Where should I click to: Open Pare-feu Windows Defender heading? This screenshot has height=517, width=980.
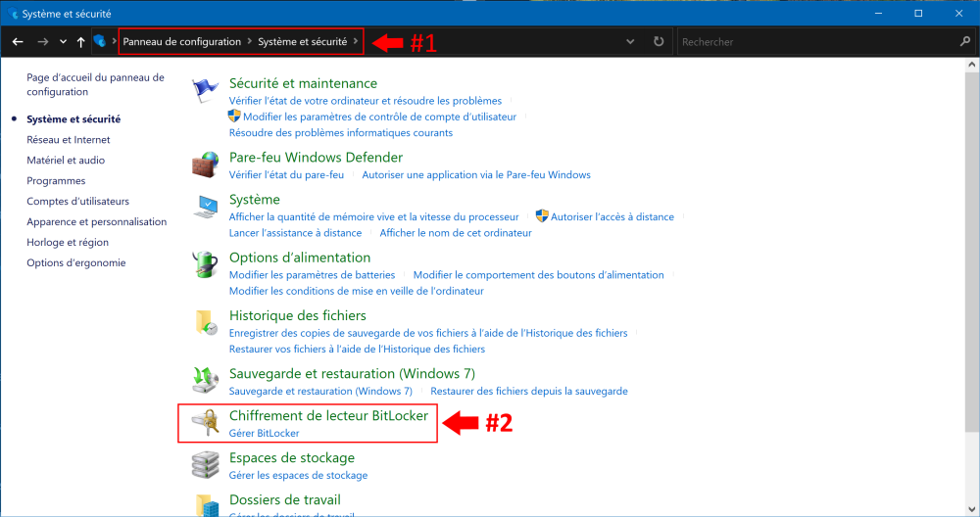[316, 158]
